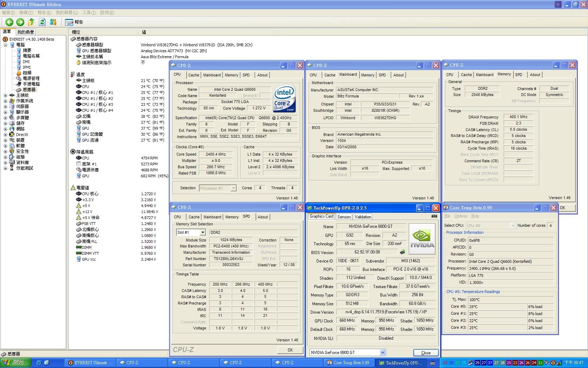
Task: Expand the 儲存 tree node
Action: coord(5,123)
